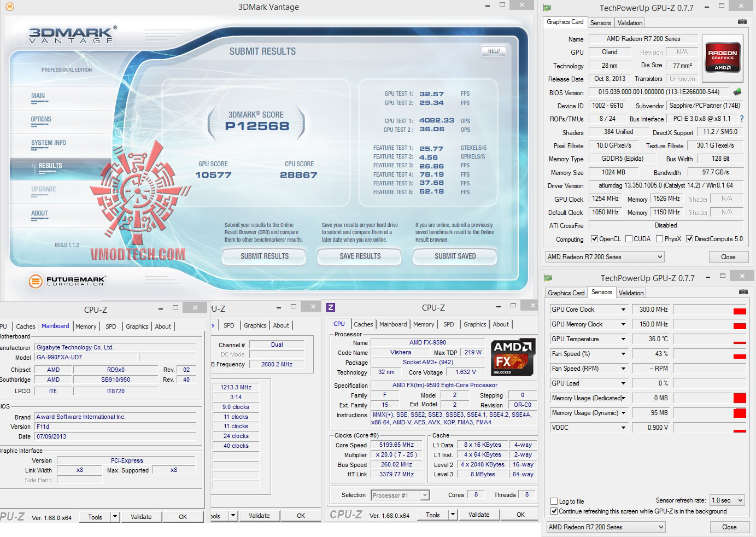The height and width of the screenshot is (537, 756).
Task: Click the Submit Saved button
Action: click(x=455, y=256)
